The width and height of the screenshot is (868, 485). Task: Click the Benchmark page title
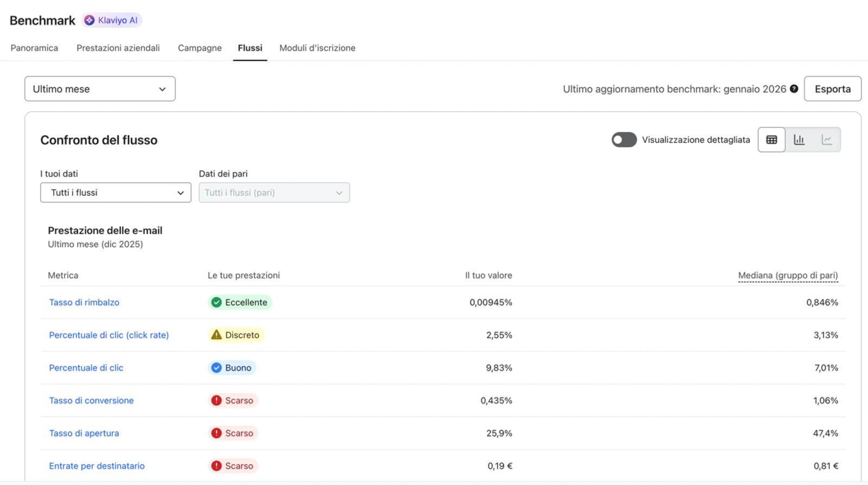coord(42,20)
